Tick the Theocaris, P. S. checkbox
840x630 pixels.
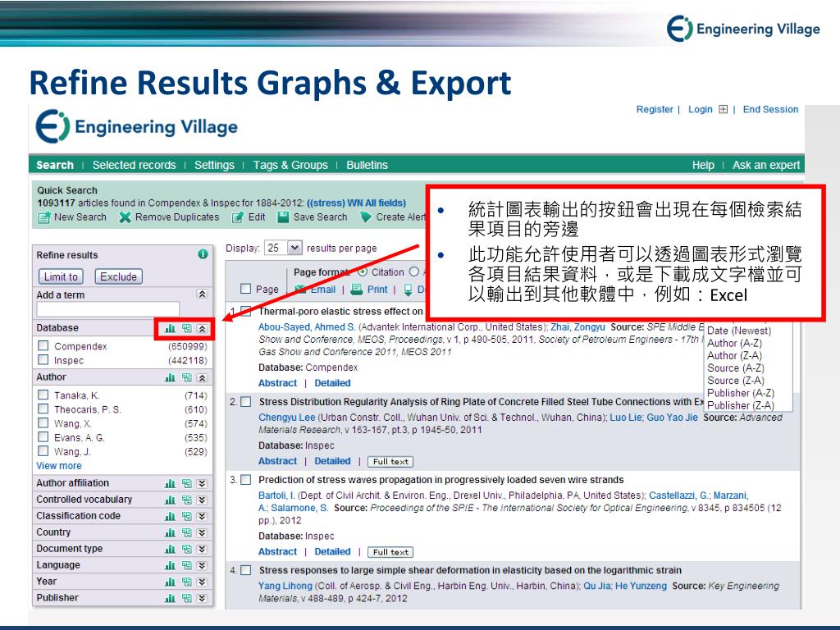point(43,409)
